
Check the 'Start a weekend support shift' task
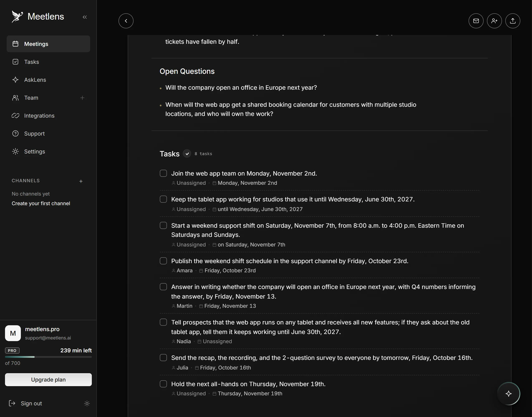click(163, 225)
